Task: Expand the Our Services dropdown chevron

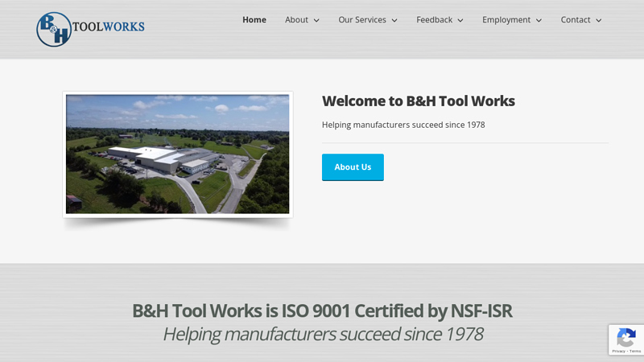Action: (x=394, y=20)
